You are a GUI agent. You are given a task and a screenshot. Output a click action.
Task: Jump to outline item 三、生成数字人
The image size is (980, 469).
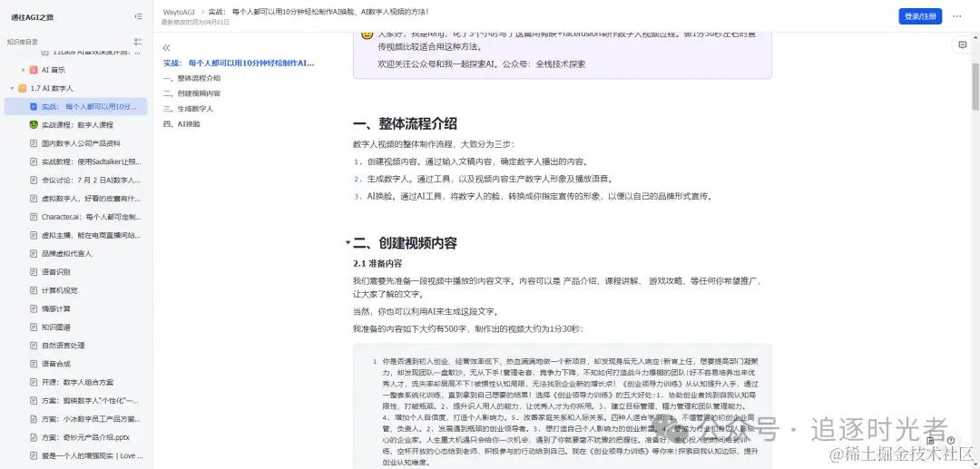188,109
